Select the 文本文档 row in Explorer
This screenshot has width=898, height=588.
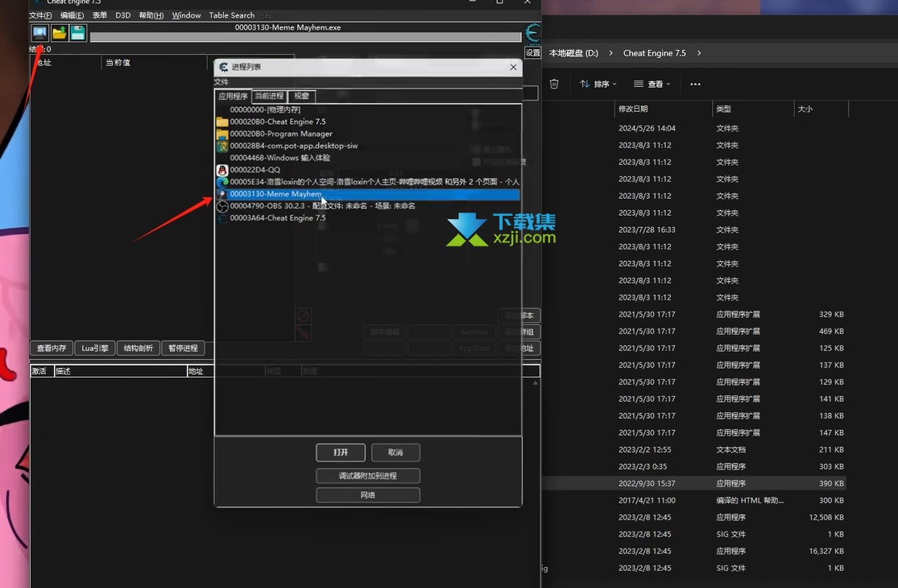pos(694,450)
